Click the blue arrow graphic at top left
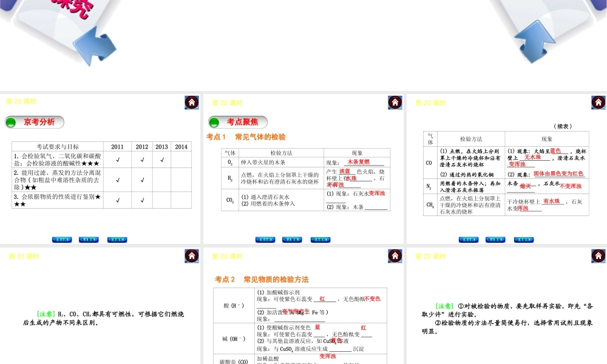The image size is (607, 364). pos(95,45)
